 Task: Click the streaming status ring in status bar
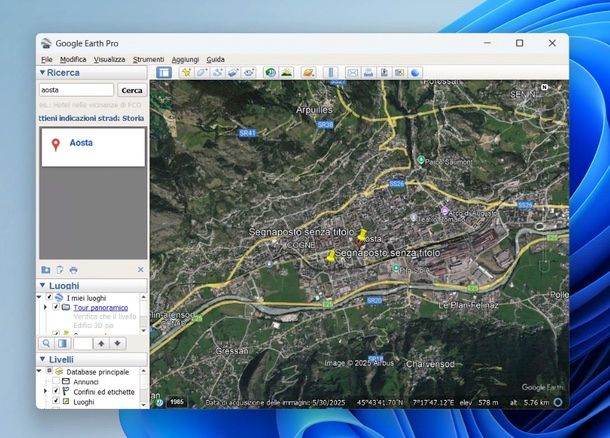(x=558, y=402)
